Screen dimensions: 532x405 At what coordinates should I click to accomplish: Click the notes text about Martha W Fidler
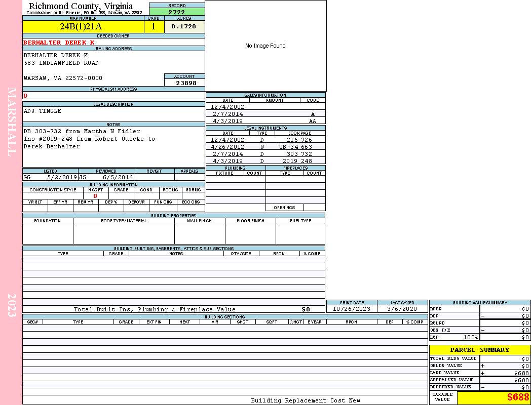tap(82, 131)
